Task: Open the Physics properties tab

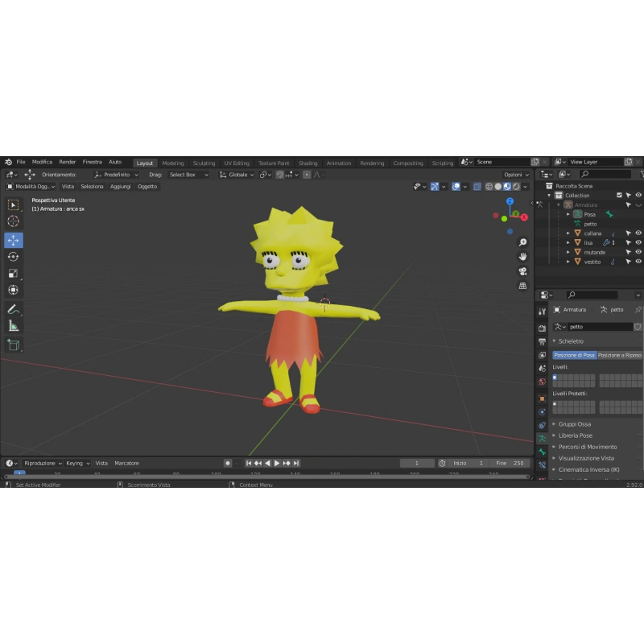Action: (542, 411)
